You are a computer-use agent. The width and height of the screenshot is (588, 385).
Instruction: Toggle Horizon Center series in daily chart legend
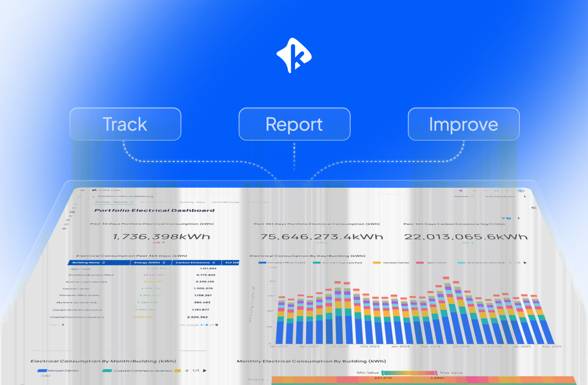click(x=391, y=262)
